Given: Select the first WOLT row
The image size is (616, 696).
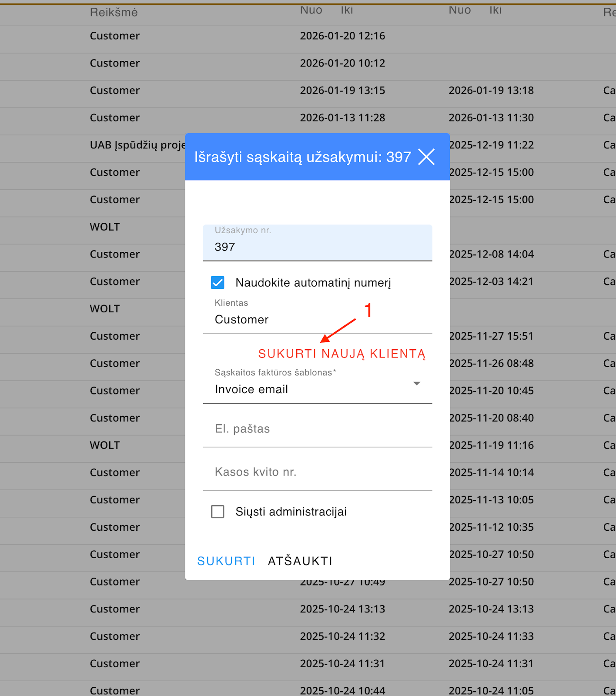Looking at the screenshot, I should tap(105, 227).
